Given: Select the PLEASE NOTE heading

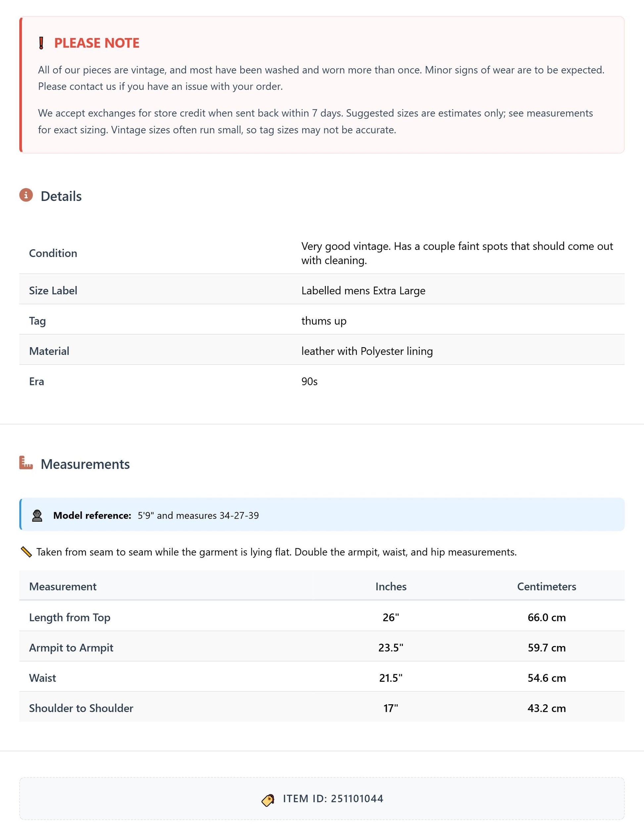Looking at the screenshot, I should [x=97, y=43].
